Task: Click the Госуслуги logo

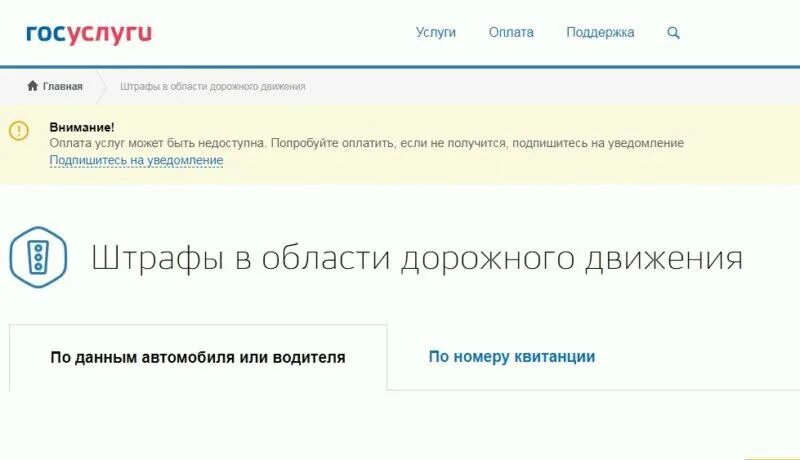Action: point(89,34)
